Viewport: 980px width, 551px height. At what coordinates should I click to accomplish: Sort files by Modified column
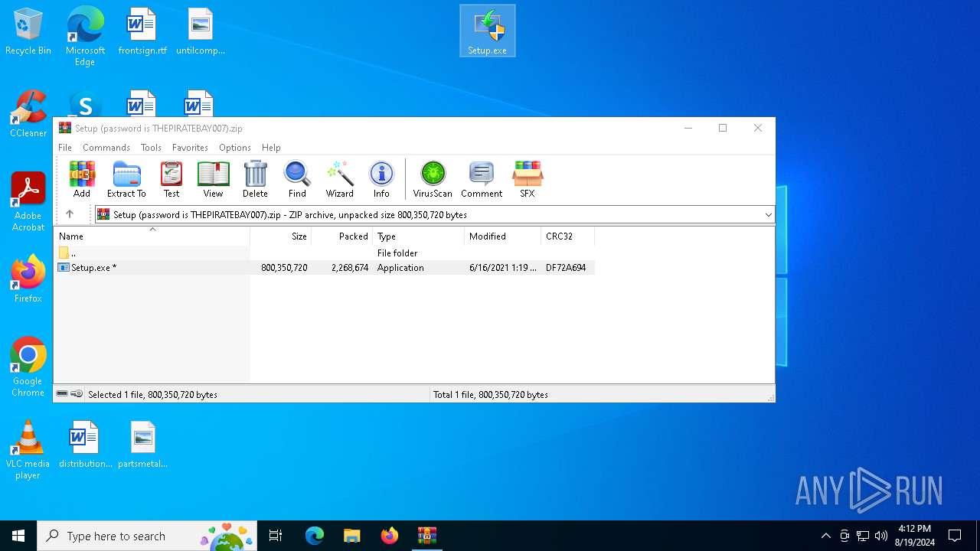tap(503, 236)
